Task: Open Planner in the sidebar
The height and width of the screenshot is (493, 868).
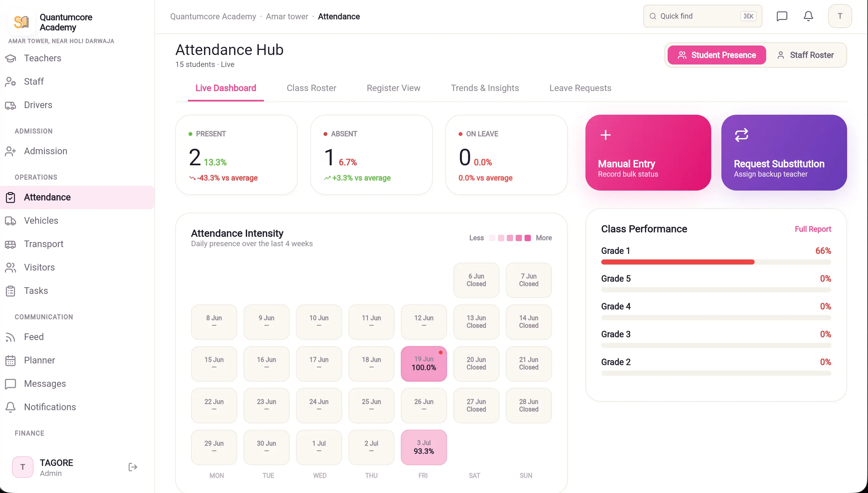Action: [77, 360]
